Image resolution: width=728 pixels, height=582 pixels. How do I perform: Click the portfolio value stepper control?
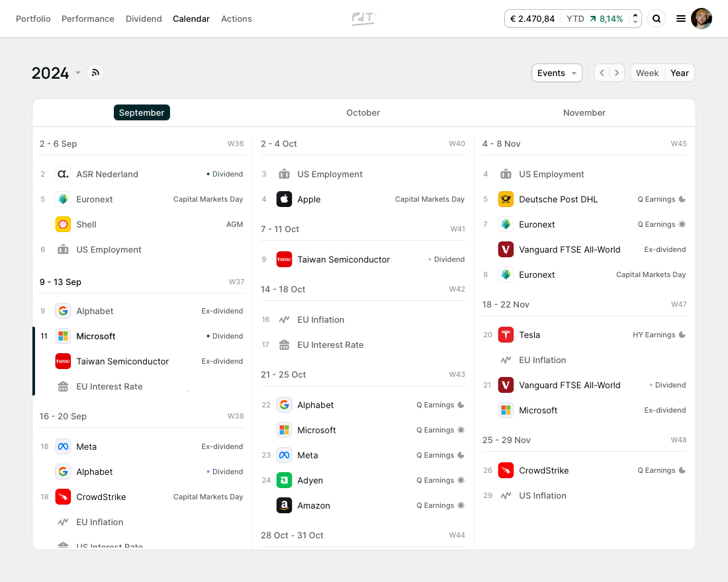(x=633, y=19)
